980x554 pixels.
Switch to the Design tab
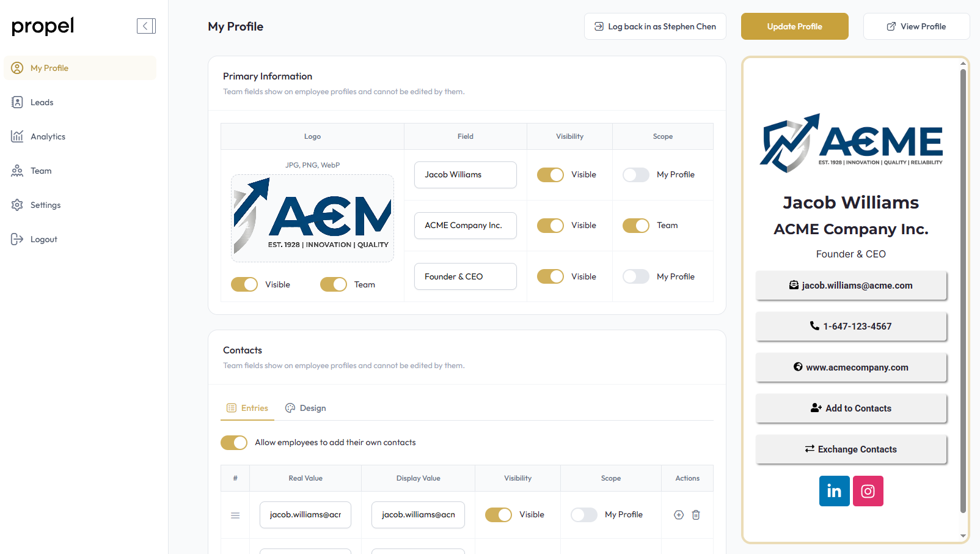305,408
